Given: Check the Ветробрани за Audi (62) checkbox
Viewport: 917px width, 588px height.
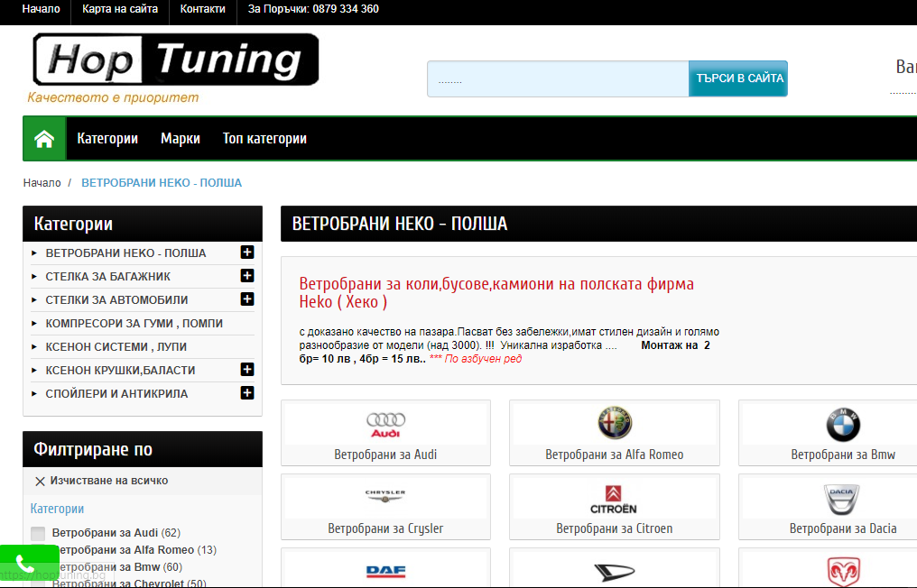Looking at the screenshot, I should [38, 533].
